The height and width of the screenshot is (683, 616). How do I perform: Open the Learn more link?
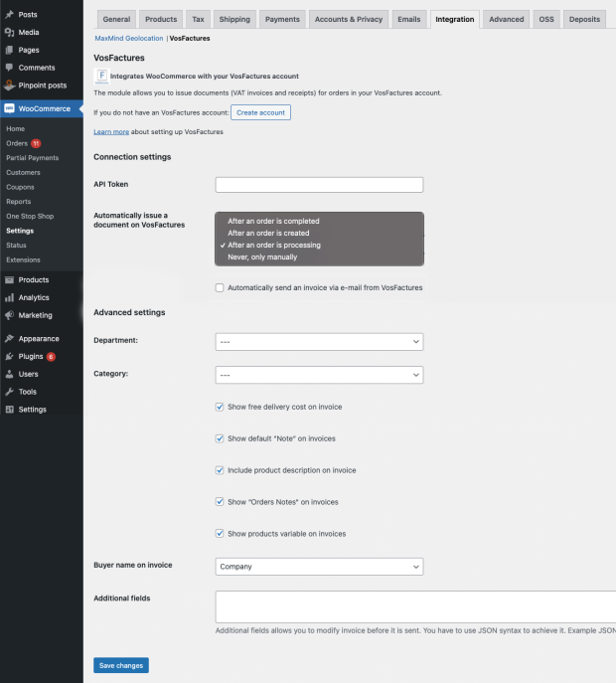coord(111,132)
